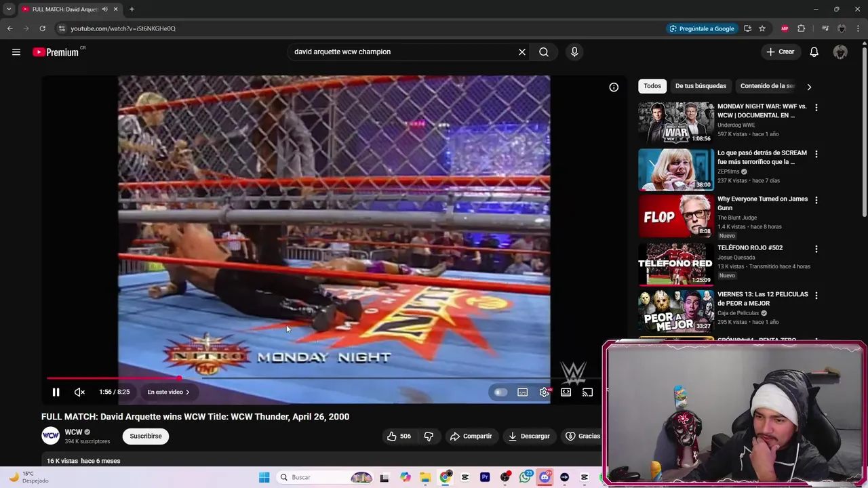Toggle subtitles in the player

[x=522, y=392]
